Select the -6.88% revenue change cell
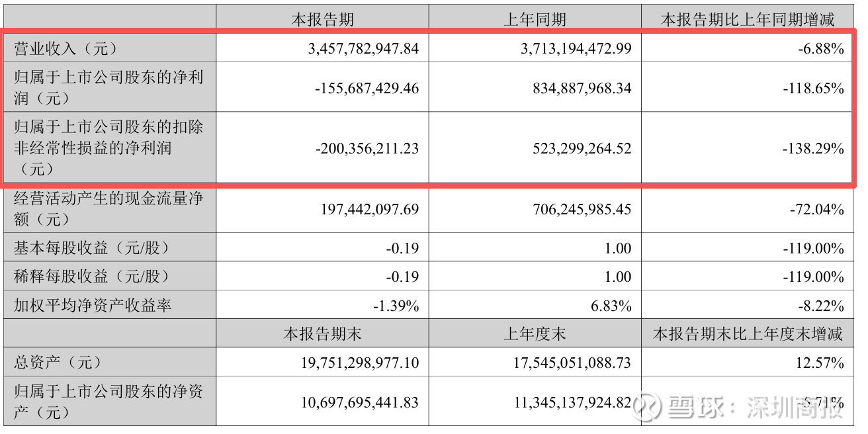 821,48
